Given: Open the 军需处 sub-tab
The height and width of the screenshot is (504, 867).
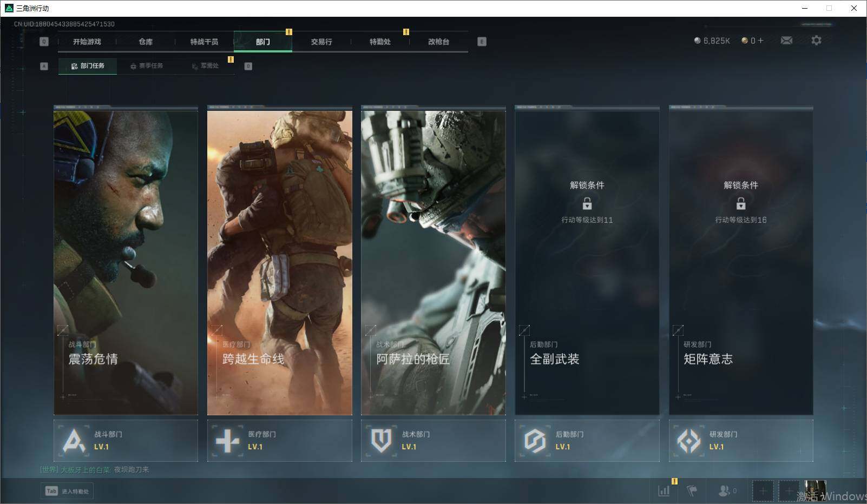Looking at the screenshot, I should [x=205, y=66].
